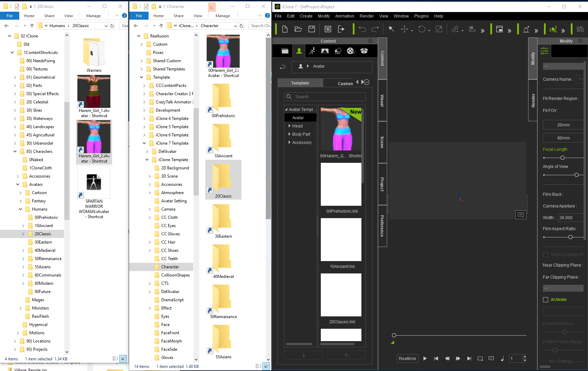The width and height of the screenshot is (588, 371).
Task: Jump to the first frame
Action: click(x=436, y=359)
